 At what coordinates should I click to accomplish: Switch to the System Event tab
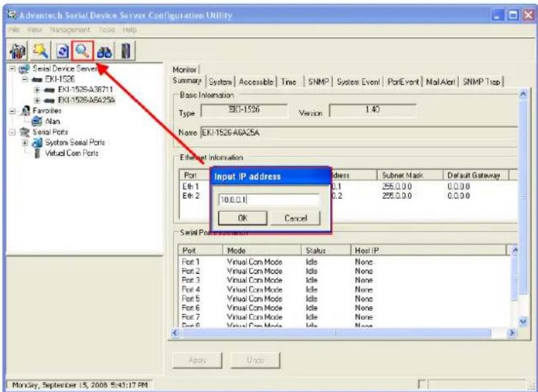(358, 82)
